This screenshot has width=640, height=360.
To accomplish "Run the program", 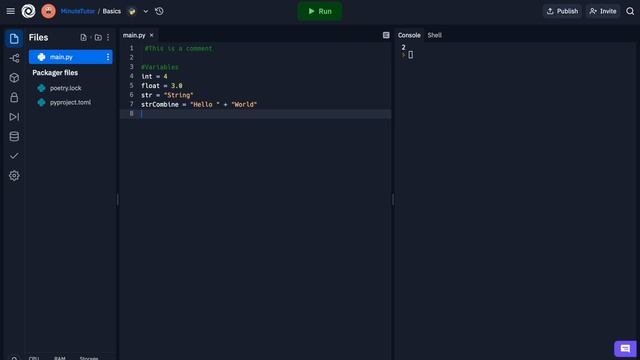I will 320,11.
